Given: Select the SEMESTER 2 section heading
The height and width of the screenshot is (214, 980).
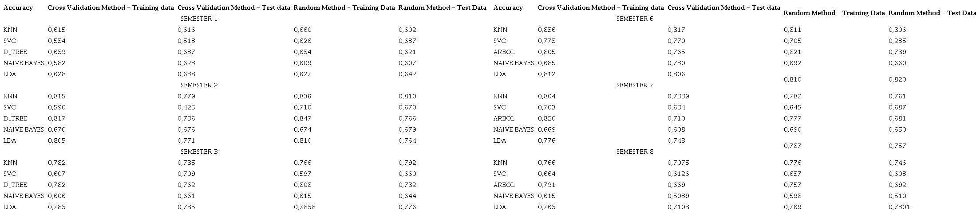Looking at the screenshot, I should 199,86.
